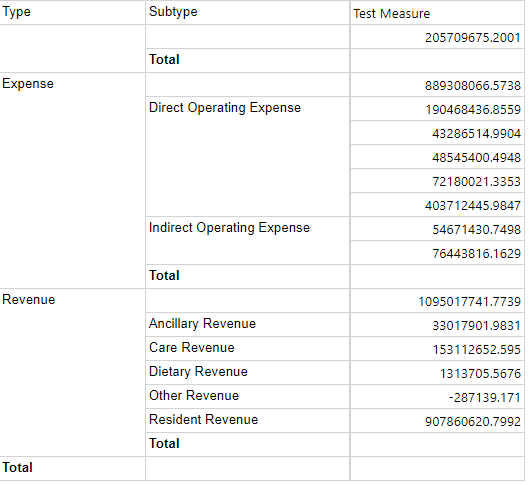Select the Ancillary Revenue subtype

click(x=202, y=324)
